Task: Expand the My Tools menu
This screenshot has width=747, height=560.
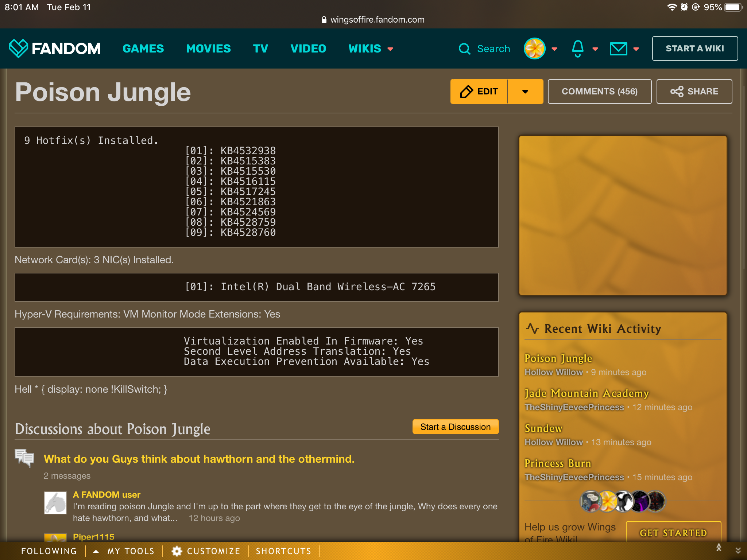Action: point(124,551)
